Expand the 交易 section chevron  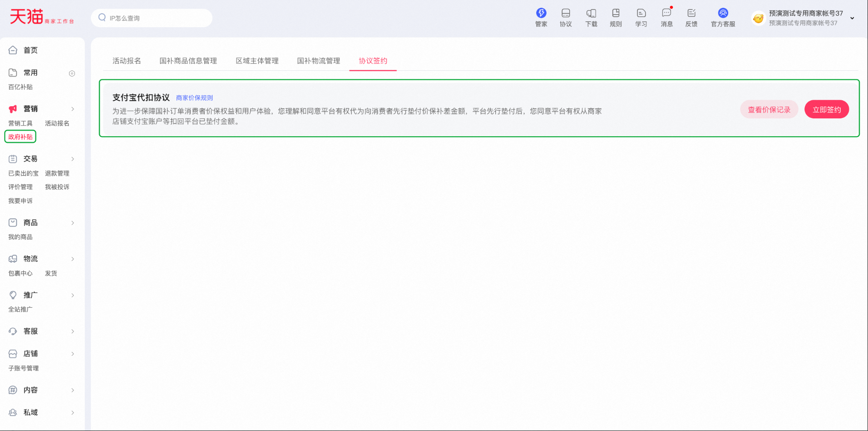[73, 159]
